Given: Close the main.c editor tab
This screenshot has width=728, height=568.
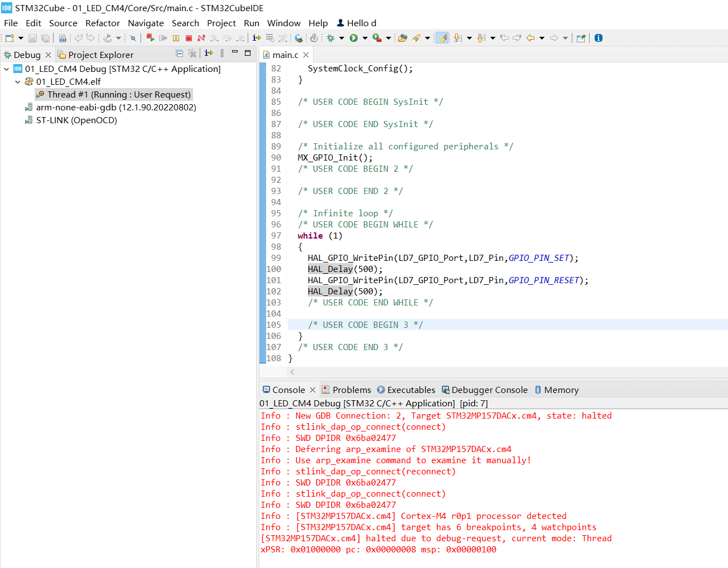Looking at the screenshot, I should [306, 55].
